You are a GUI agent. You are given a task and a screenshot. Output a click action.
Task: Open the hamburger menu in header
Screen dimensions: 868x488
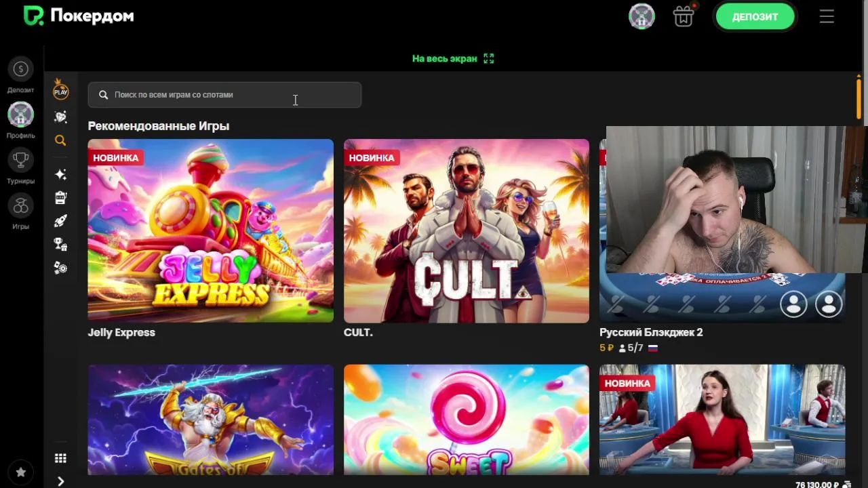[x=827, y=16]
